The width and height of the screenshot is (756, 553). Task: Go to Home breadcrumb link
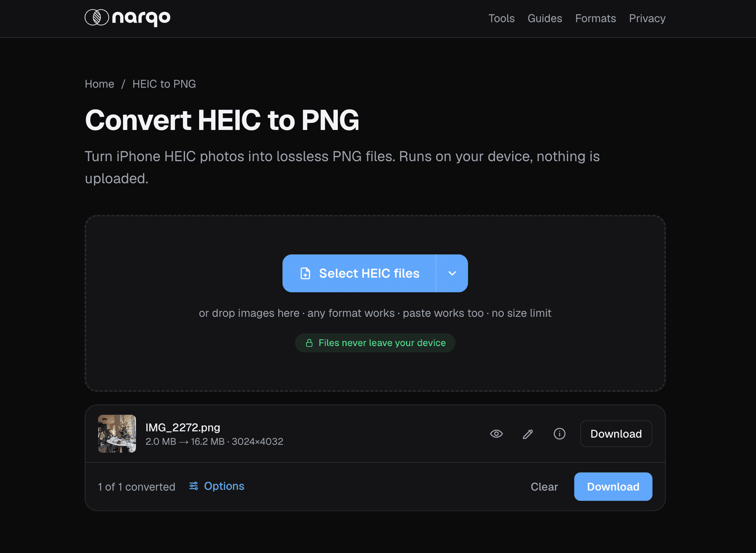point(99,84)
